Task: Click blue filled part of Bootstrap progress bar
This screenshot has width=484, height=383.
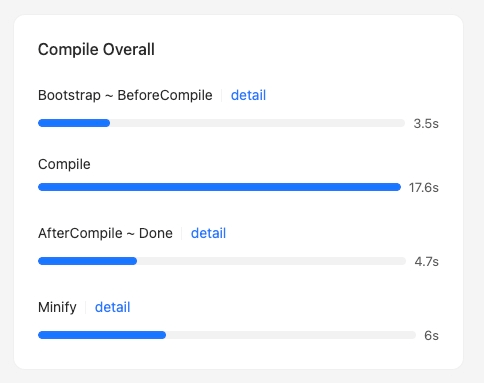Action: pyautogui.click(x=74, y=123)
